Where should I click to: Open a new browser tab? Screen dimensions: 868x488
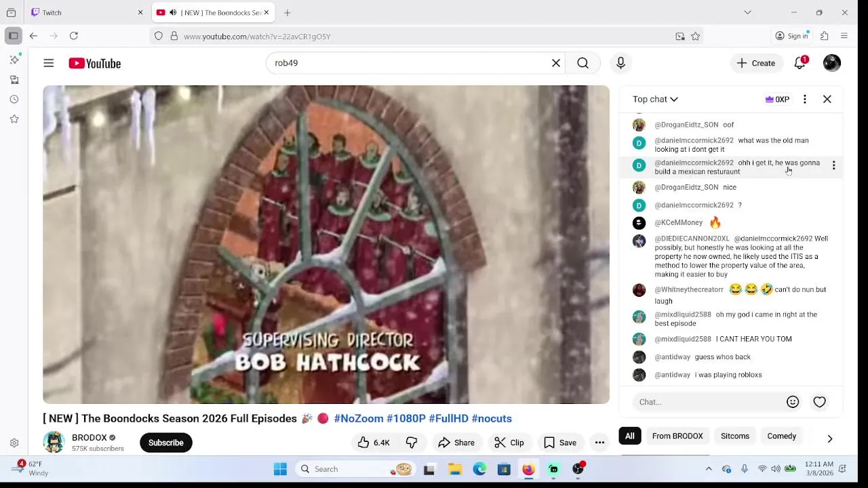(288, 12)
